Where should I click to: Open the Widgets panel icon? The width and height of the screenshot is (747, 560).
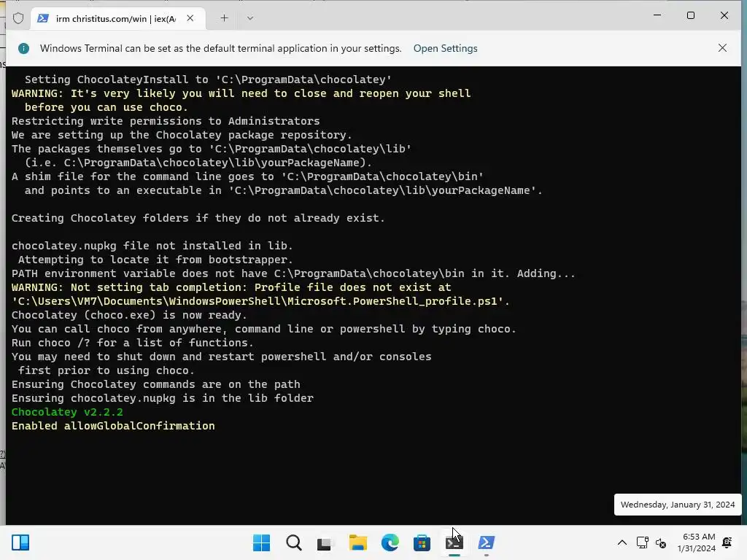[x=20, y=542]
